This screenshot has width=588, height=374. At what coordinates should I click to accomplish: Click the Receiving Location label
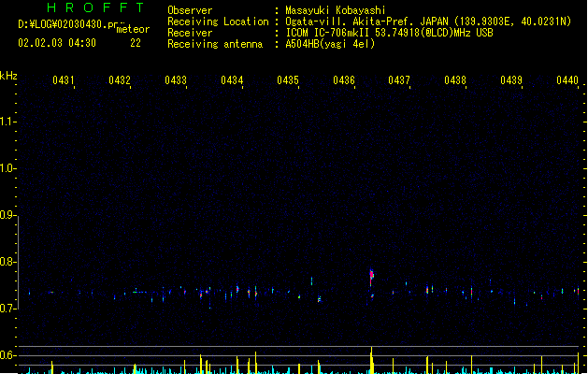pos(218,22)
